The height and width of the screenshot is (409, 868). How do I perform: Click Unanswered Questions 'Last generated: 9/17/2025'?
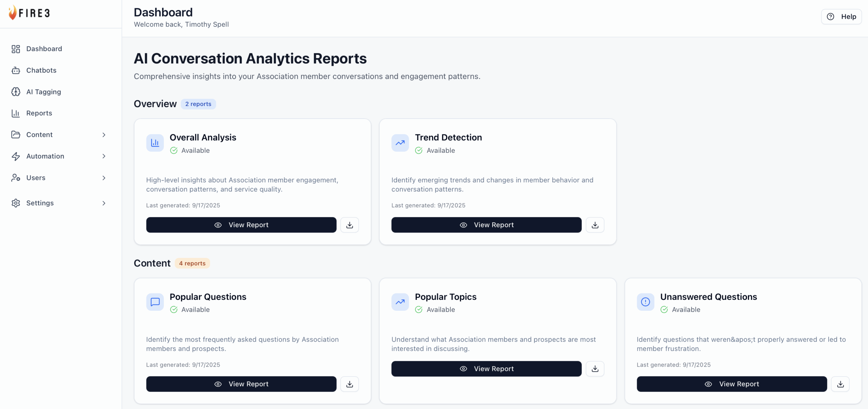pyautogui.click(x=674, y=365)
